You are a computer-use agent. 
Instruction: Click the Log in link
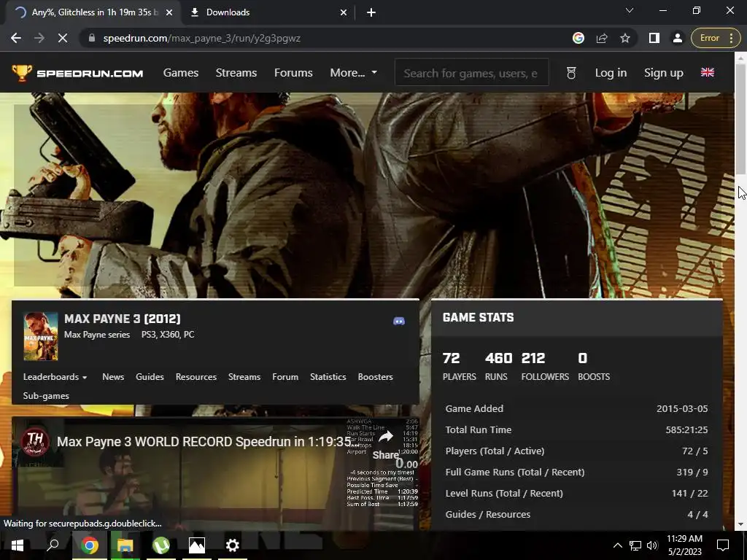pyautogui.click(x=611, y=73)
